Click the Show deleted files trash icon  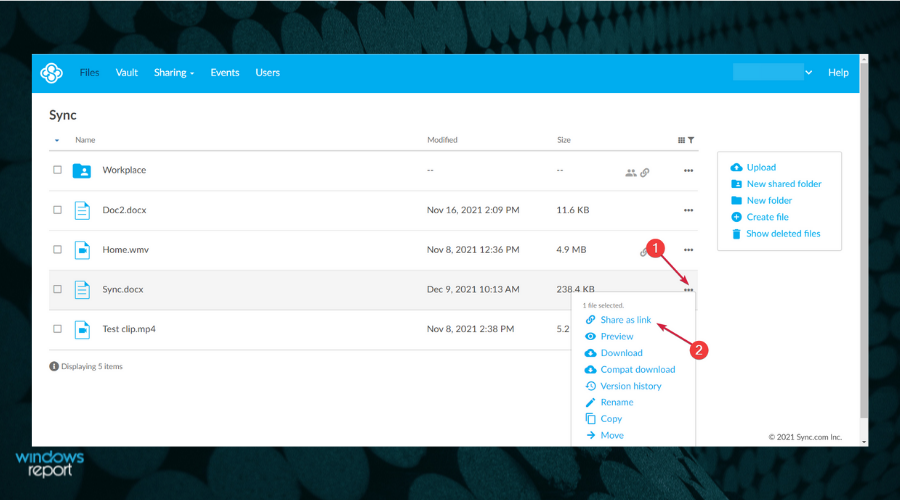(x=736, y=234)
